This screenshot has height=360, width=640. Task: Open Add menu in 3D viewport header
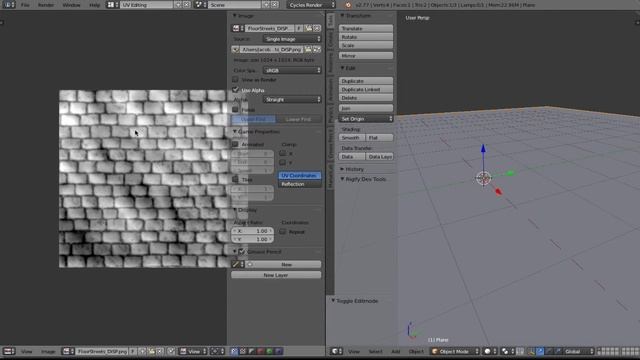tap(396, 351)
